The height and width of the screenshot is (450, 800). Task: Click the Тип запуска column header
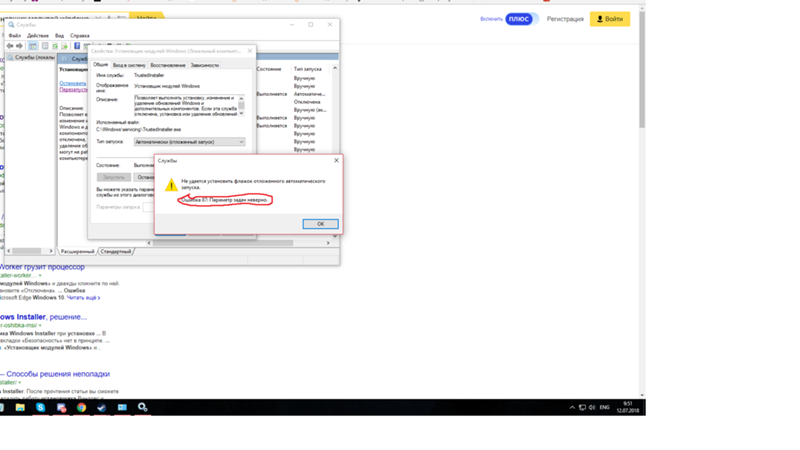[308, 69]
